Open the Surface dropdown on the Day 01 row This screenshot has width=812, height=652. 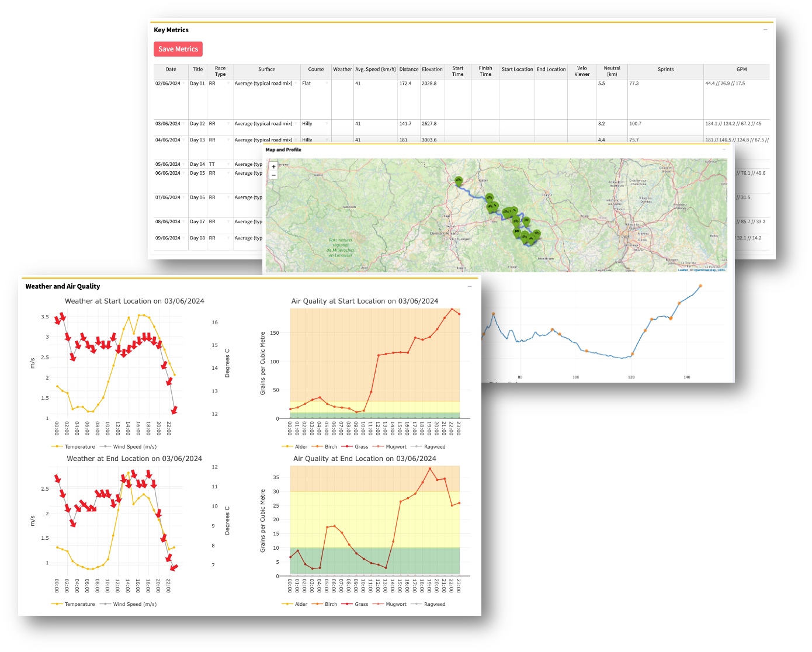pos(297,84)
